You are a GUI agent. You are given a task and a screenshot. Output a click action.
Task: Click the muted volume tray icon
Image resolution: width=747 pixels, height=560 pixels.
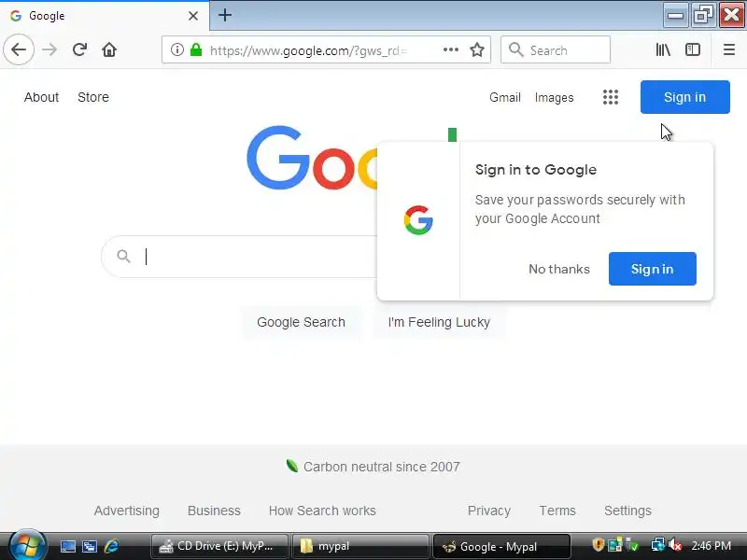pyautogui.click(x=675, y=544)
